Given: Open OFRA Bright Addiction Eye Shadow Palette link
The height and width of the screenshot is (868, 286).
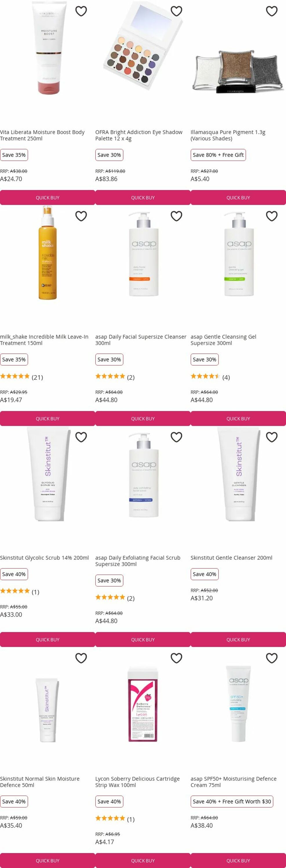Looking at the screenshot, I should [139, 135].
